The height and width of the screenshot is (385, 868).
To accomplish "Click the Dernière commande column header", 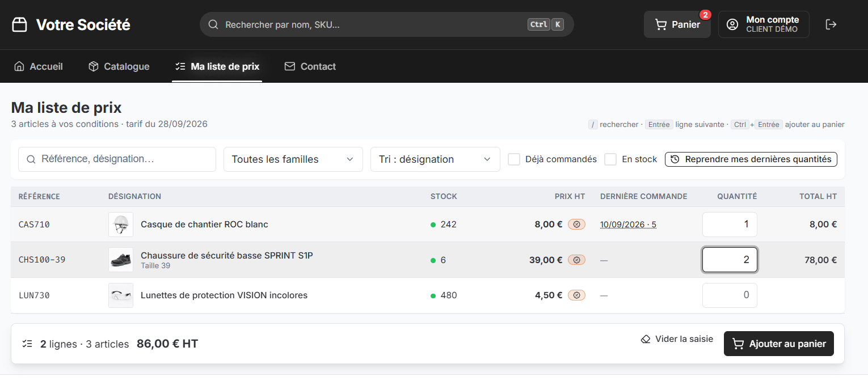I will (x=643, y=197).
